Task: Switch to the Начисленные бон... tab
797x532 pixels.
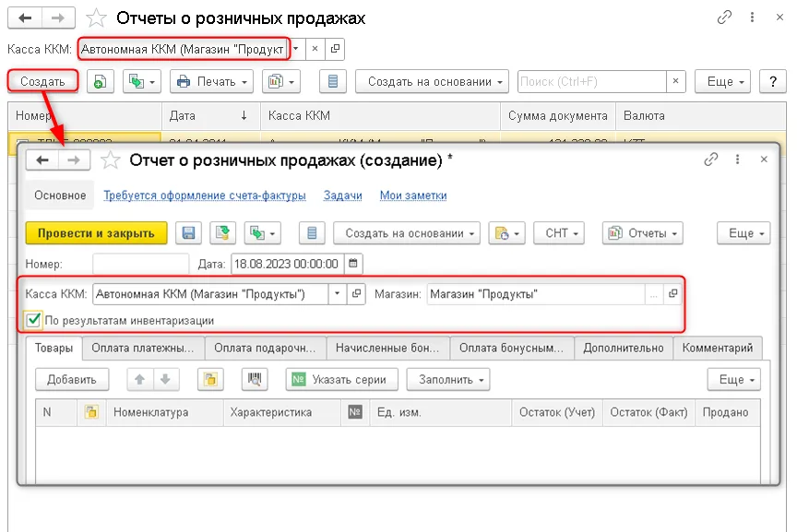Action: 387,349
